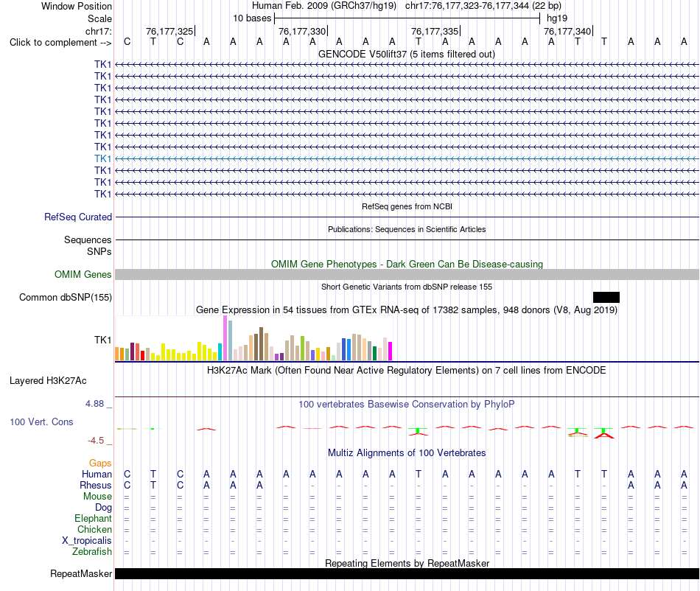Click the chr17:76,177,323-76,177,344 position text
Screen dimensions: 700x591
click(483, 6)
